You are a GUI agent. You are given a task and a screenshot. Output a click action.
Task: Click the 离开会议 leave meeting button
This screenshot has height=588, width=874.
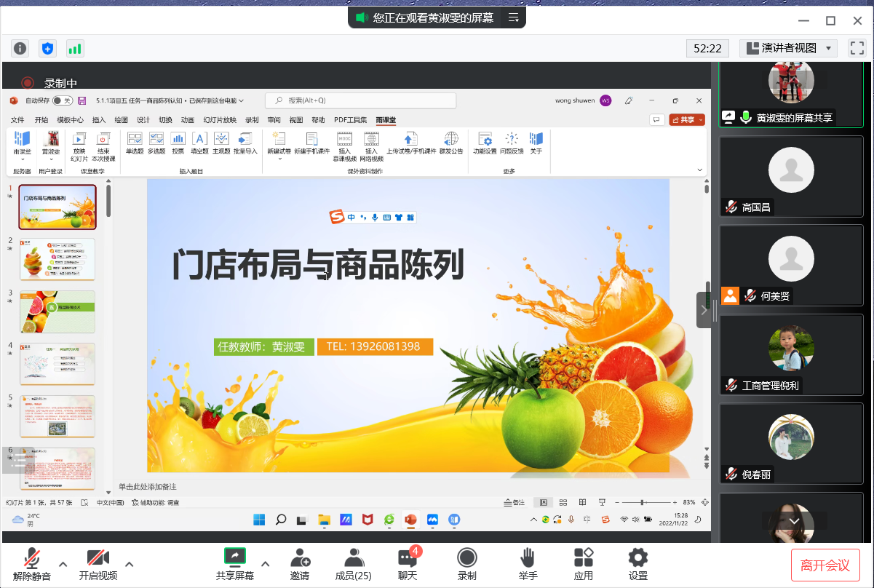click(x=825, y=565)
